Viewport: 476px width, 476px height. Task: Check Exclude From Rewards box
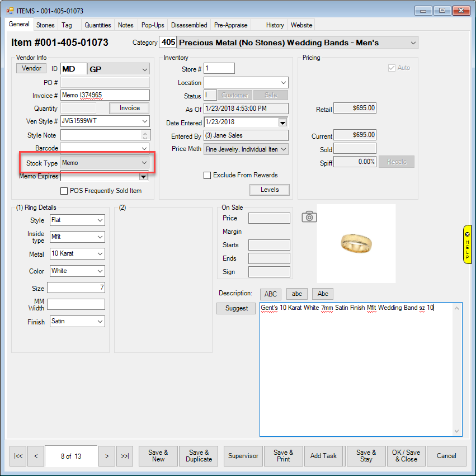pyautogui.click(x=208, y=175)
